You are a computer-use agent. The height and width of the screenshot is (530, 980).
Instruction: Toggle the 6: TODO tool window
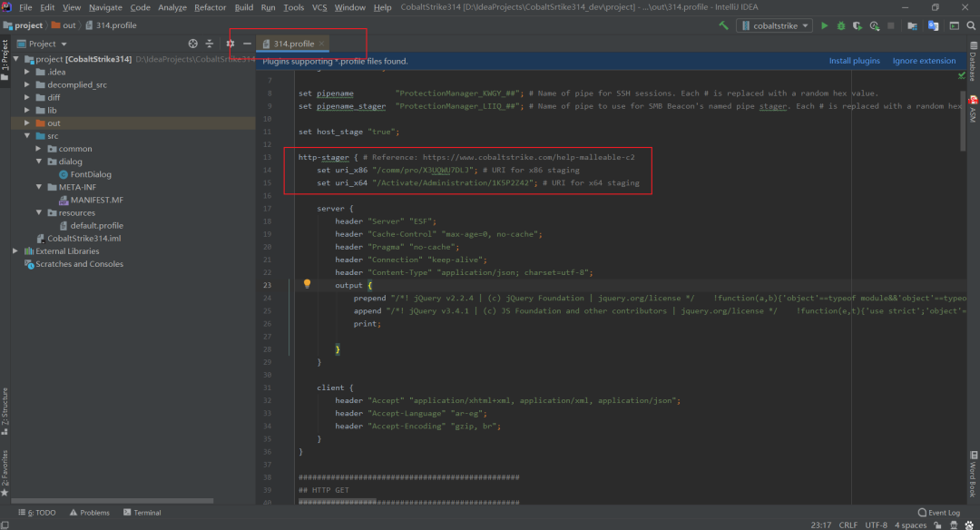click(37, 513)
